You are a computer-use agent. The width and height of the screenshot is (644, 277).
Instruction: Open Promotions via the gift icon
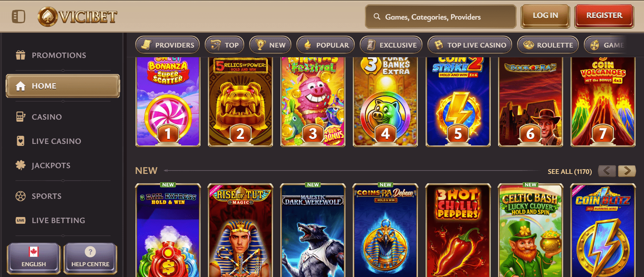[21, 55]
